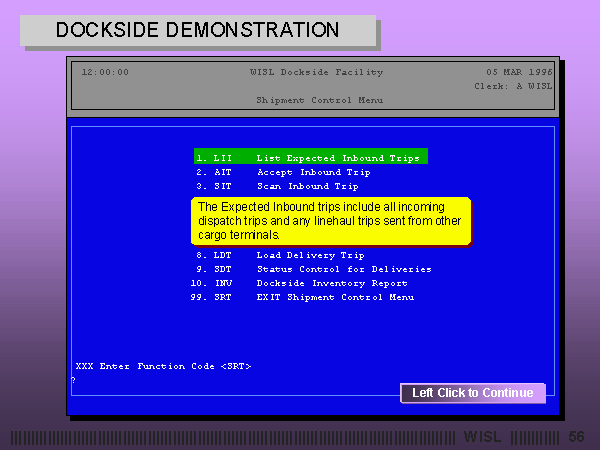600x450 pixels.
Task: Click the slide number 56
Action: pyautogui.click(x=576, y=437)
